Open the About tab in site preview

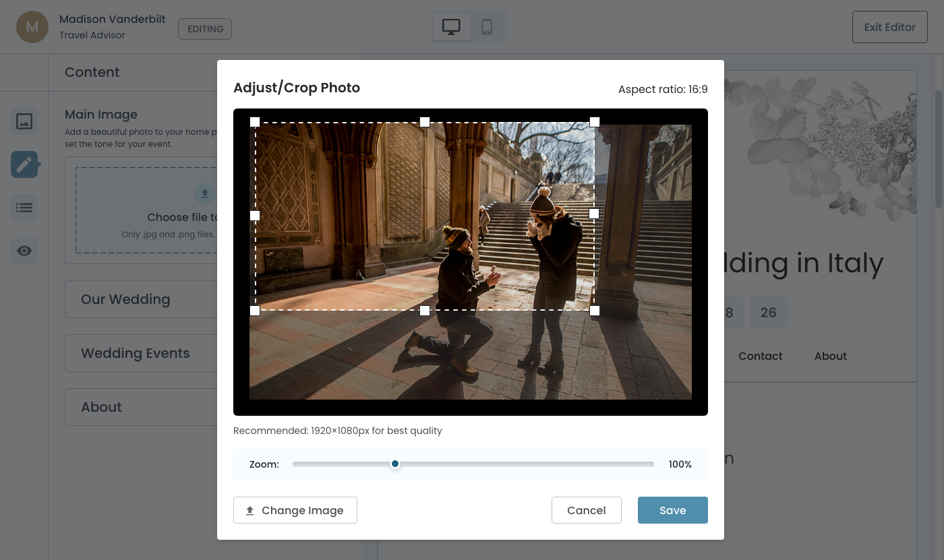pos(830,356)
